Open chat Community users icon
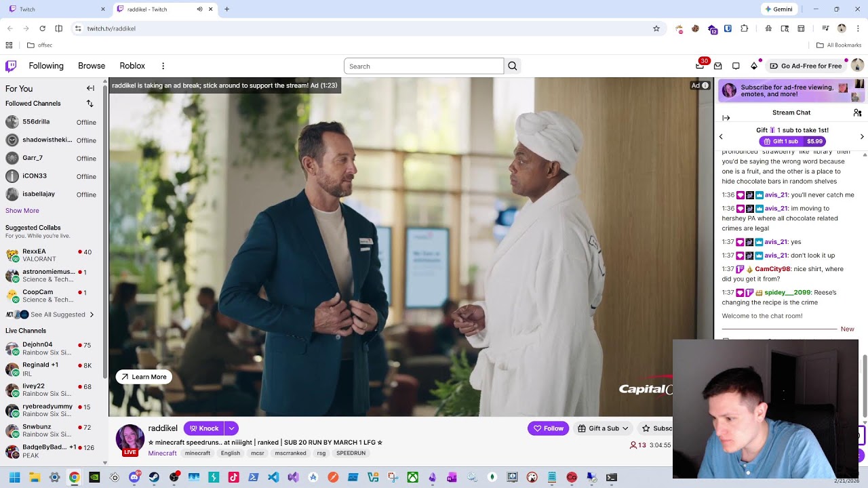 coord(857,113)
